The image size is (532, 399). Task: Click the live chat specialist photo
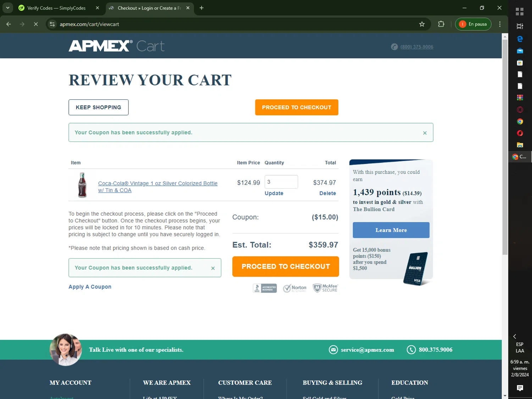tap(66, 349)
